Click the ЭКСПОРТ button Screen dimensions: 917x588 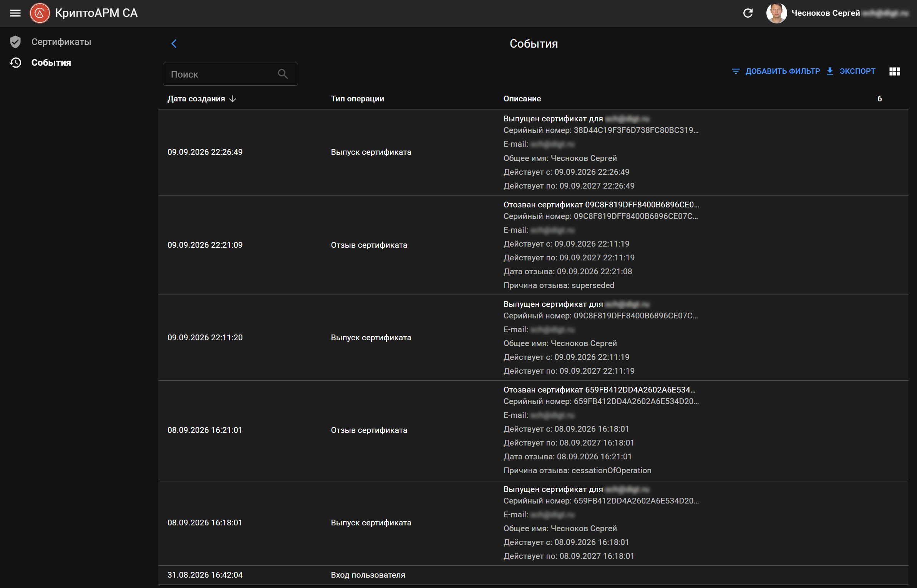pos(851,71)
